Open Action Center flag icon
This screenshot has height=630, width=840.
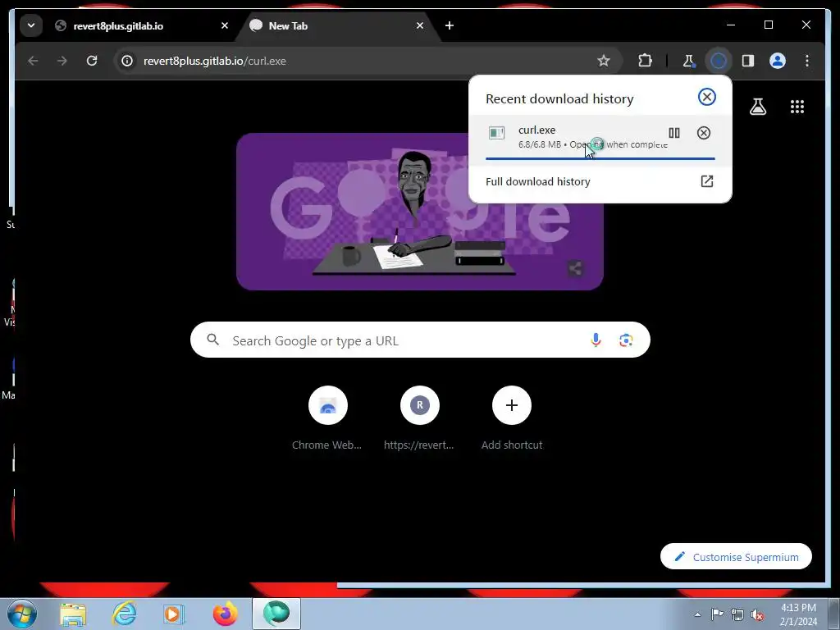pos(717,614)
